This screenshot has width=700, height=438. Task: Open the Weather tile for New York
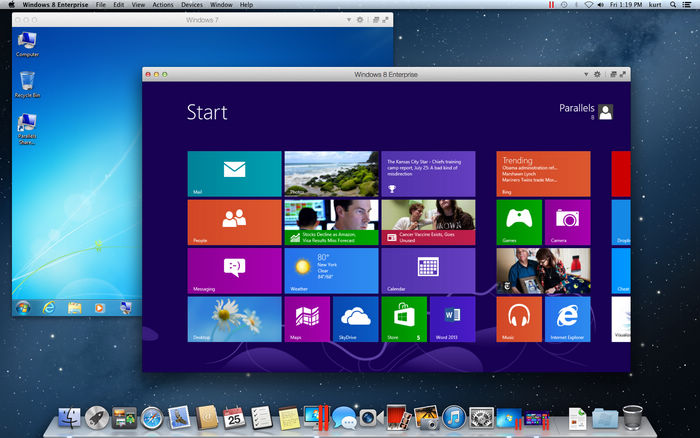tap(331, 270)
